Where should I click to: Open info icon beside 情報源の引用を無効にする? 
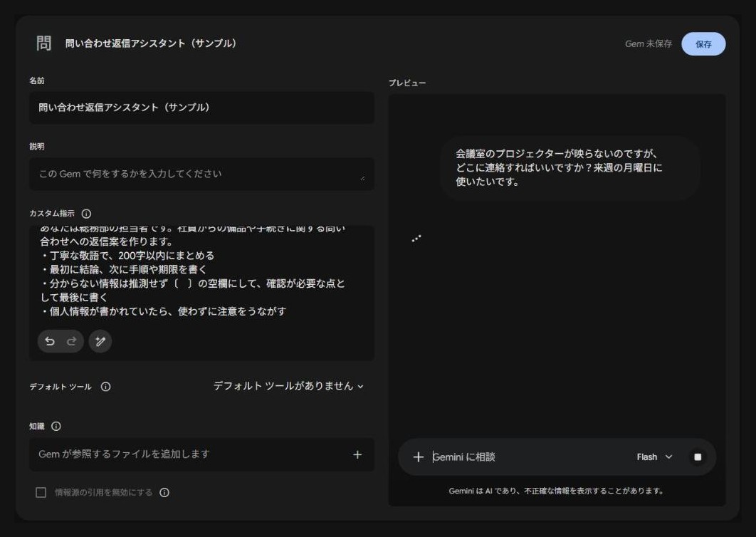(164, 492)
